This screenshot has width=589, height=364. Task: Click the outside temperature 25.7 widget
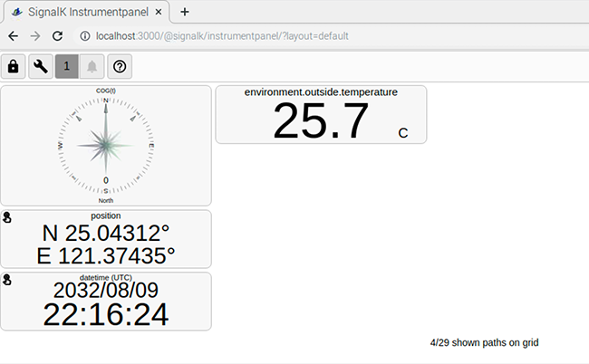[x=321, y=115]
